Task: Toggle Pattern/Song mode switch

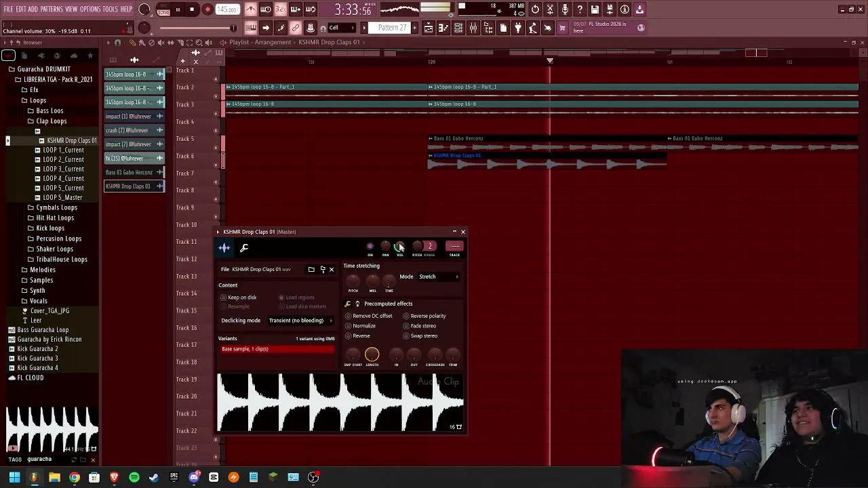Action: pos(163,9)
